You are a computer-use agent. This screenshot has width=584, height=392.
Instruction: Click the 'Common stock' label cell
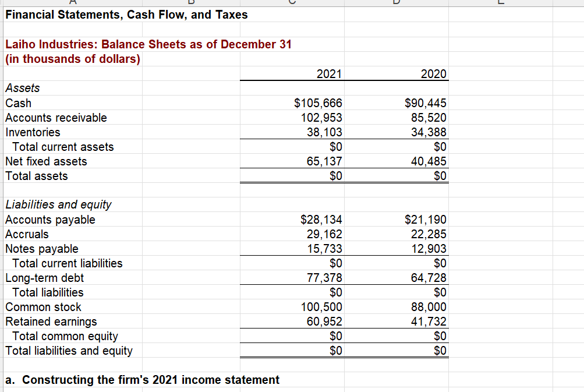[x=43, y=307]
